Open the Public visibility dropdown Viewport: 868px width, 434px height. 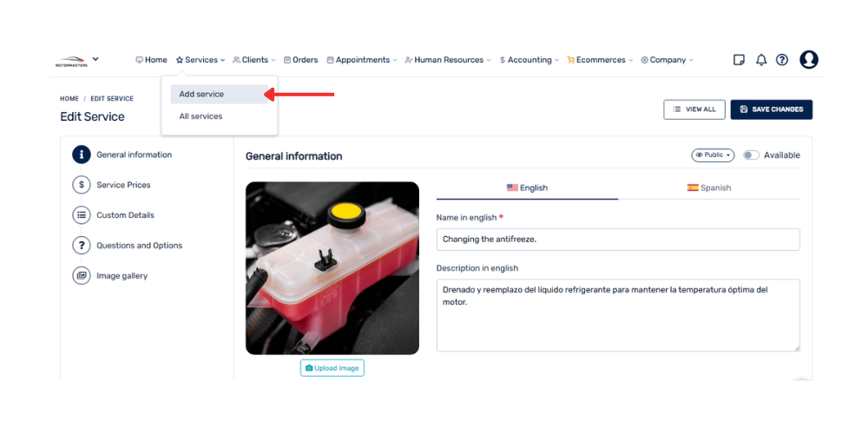pyautogui.click(x=713, y=155)
